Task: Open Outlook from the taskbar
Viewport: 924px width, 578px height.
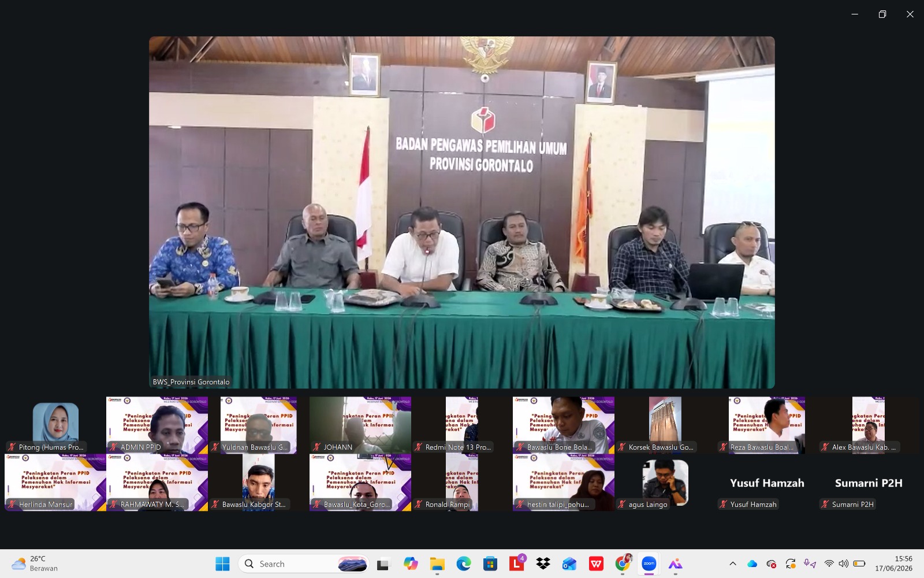Action: [x=569, y=564]
